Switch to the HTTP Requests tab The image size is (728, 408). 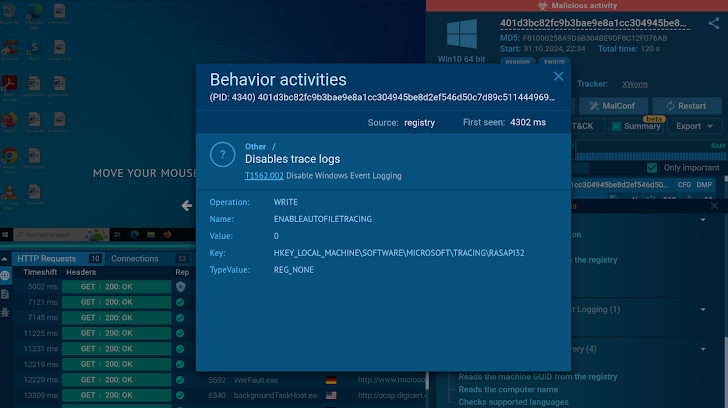[46, 259]
